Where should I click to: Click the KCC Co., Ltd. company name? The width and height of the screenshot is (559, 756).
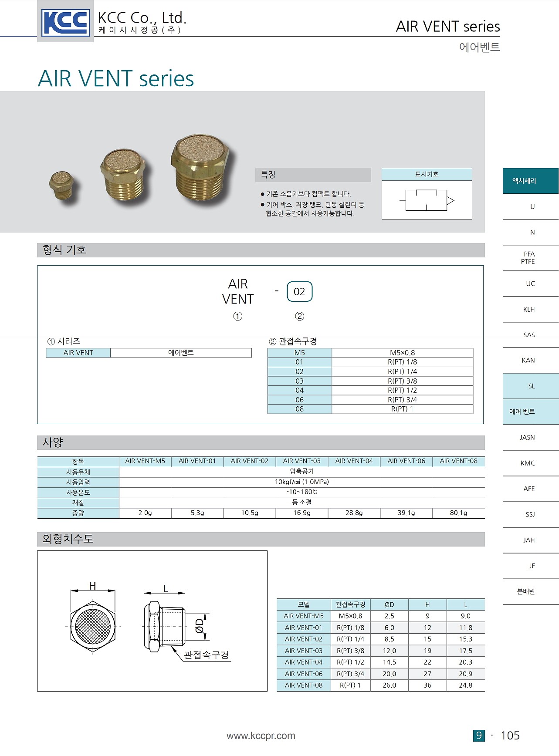(x=142, y=18)
